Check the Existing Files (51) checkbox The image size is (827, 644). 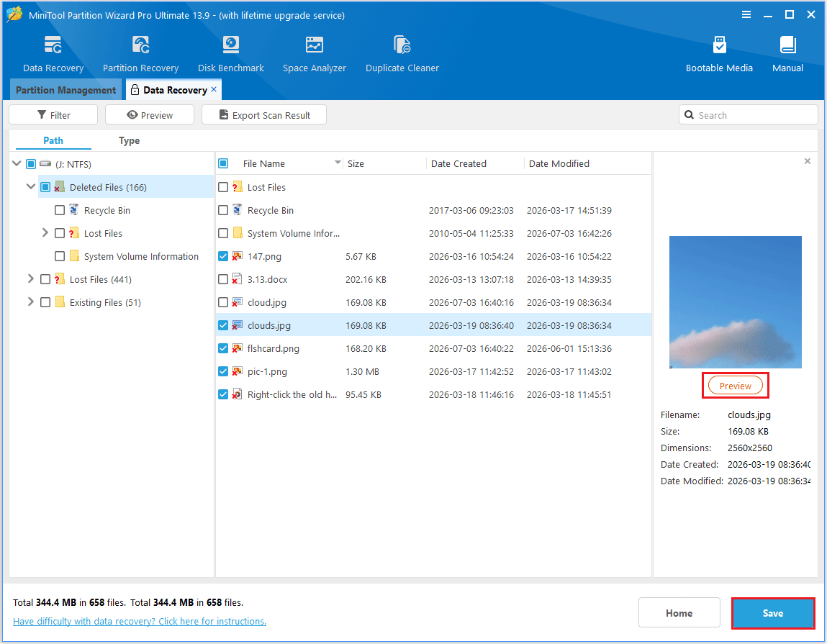(45, 302)
